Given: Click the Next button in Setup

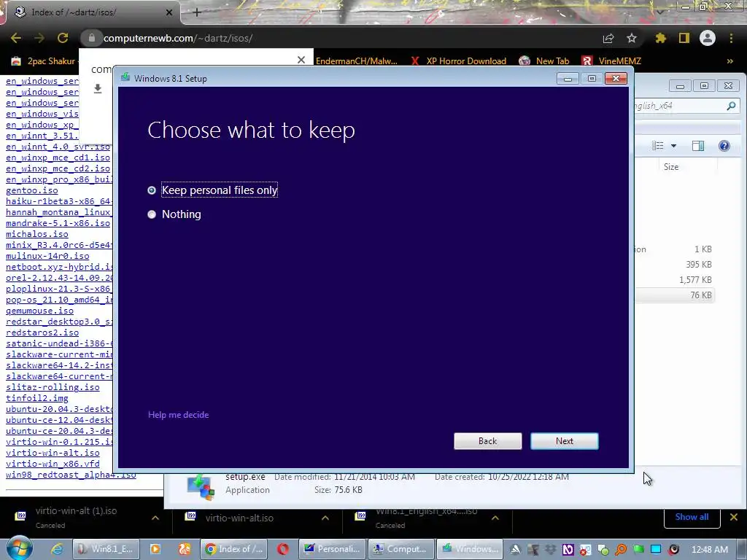Looking at the screenshot, I should (x=565, y=441).
